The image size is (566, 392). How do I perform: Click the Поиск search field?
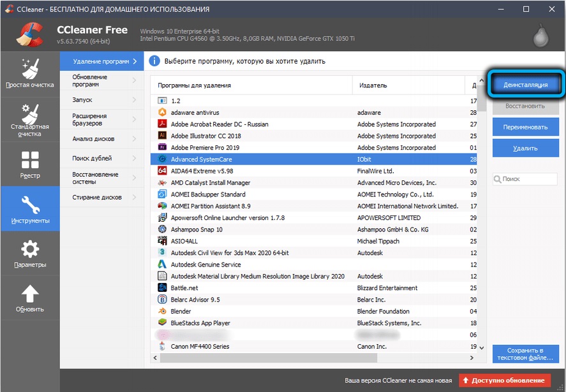click(528, 180)
